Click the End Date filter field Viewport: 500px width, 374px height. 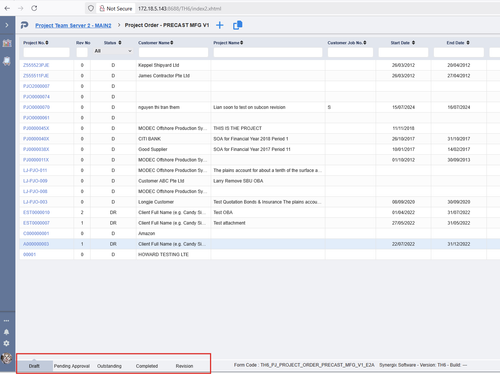459,52
